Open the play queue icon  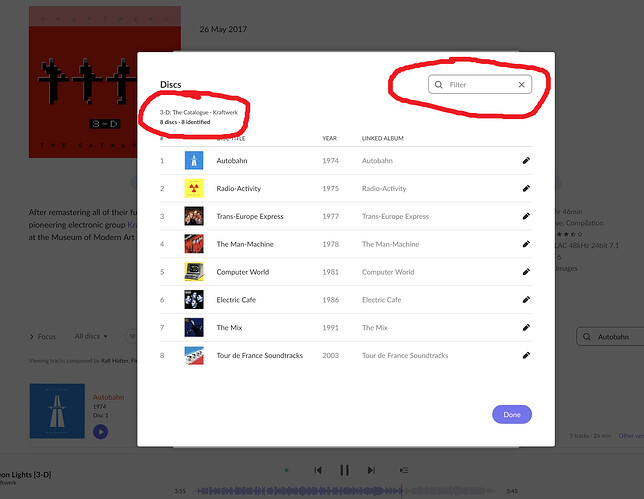point(404,470)
